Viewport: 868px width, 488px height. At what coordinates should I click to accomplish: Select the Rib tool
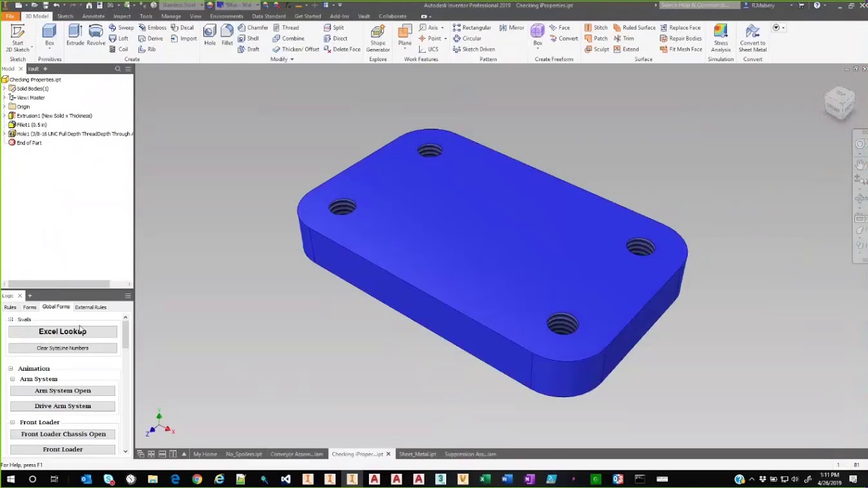pos(146,49)
